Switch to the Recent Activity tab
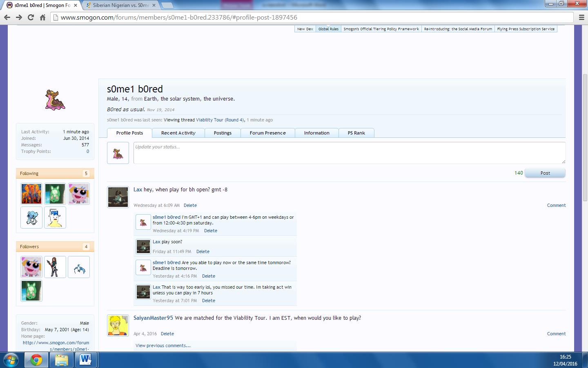This screenshot has width=588, height=368. click(x=178, y=133)
